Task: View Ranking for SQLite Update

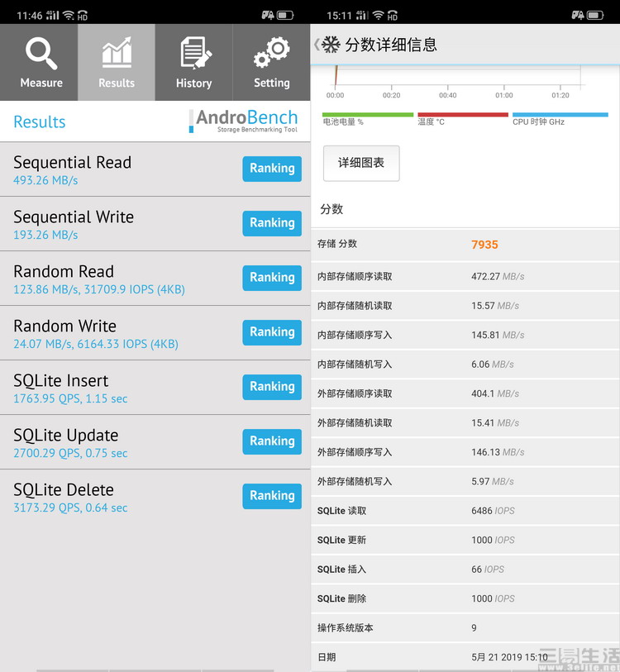Action: [272, 441]
